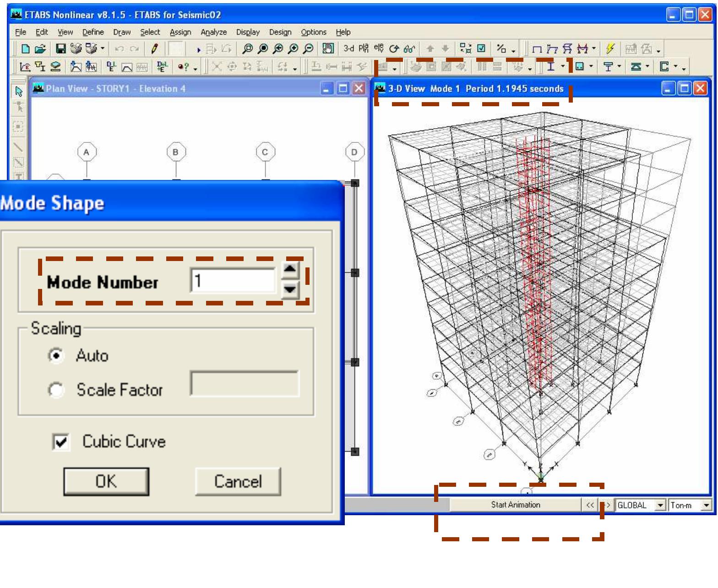Screen dimensions: 718x588
Task: Click the previous mode << button
Action: [x=590, y=505]
